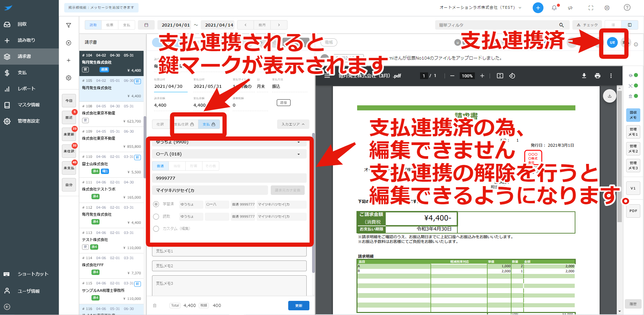
Task: Go to the next period arrow
Action: 279,25
